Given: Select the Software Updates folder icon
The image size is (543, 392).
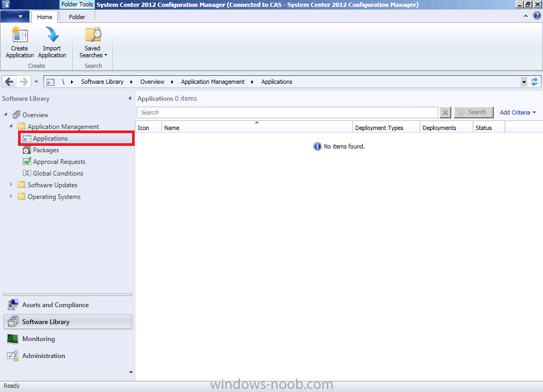Looking at the screenshot, I should pos(21,185).
